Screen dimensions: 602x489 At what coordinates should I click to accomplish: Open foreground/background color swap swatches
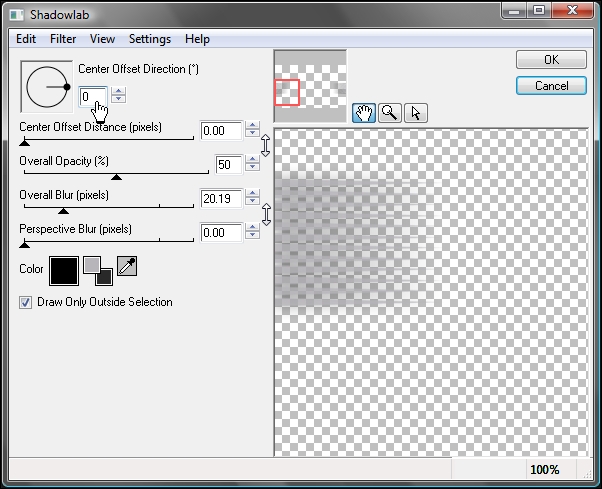point(98,271)
